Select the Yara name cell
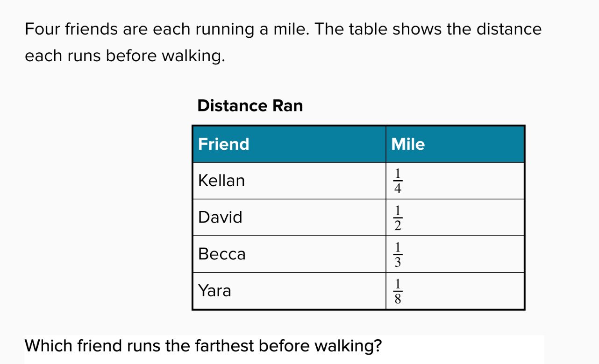 [289, 291]
